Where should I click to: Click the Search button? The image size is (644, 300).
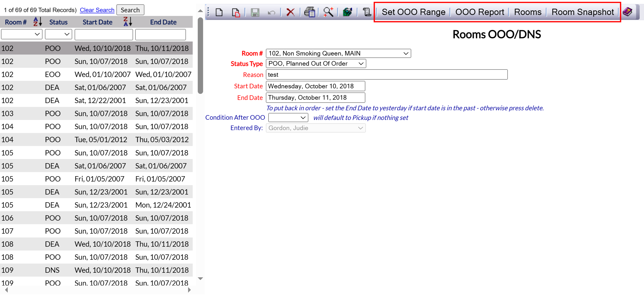tap(130, 10)
